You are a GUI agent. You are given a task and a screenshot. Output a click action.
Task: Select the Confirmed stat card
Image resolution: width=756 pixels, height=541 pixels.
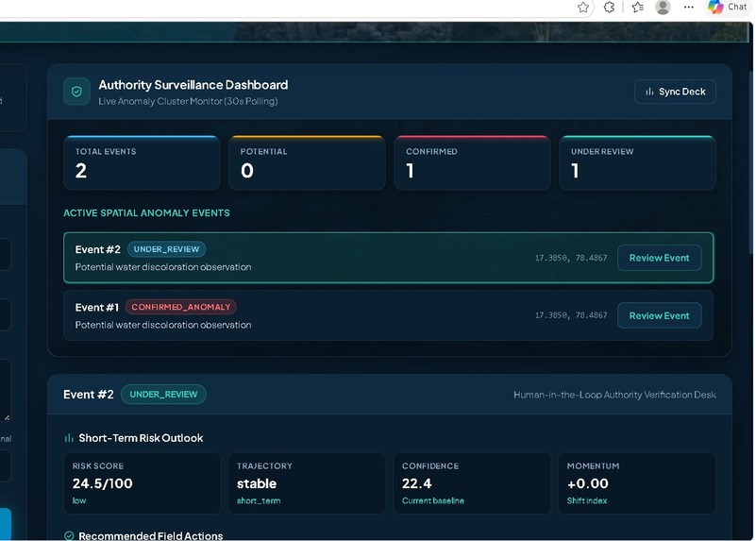[472, 163]
